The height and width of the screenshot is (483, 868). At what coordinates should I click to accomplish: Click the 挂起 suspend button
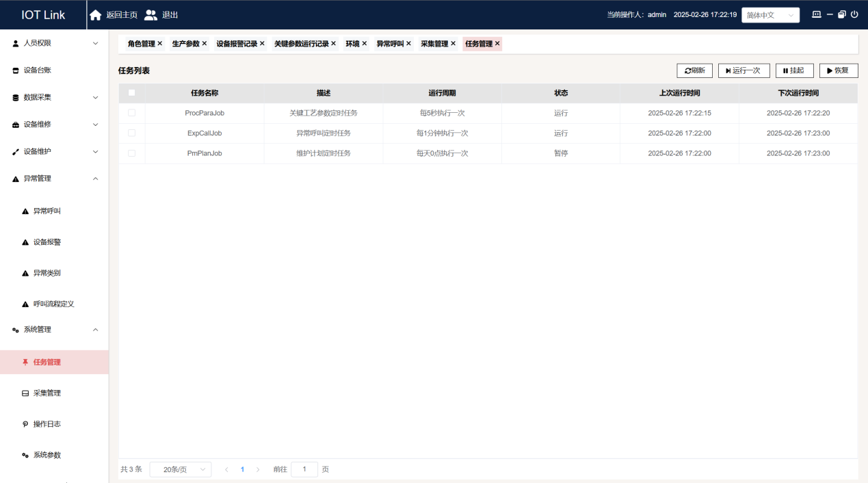tap(795, 70)
